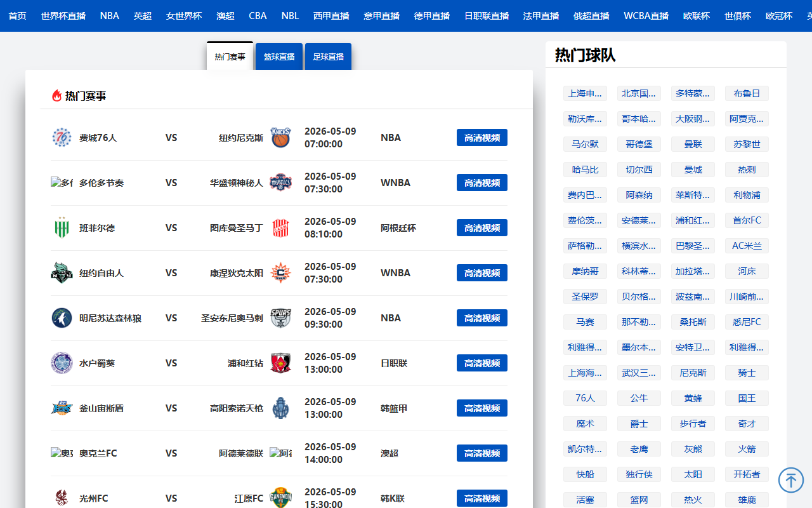Watch 高清视频 for 明尼苏达森林狼 match
The image size is (812, 508).
tap(482, 318)
